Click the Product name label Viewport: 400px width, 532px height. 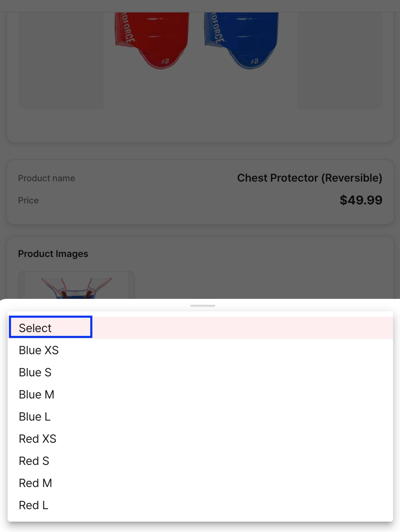point(46,178)
